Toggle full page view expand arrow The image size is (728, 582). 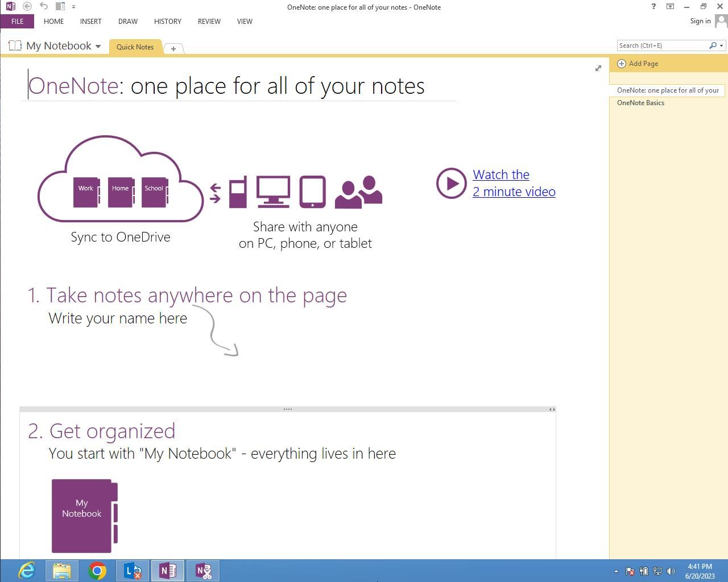pyautogui.click(x=598, y=68)
